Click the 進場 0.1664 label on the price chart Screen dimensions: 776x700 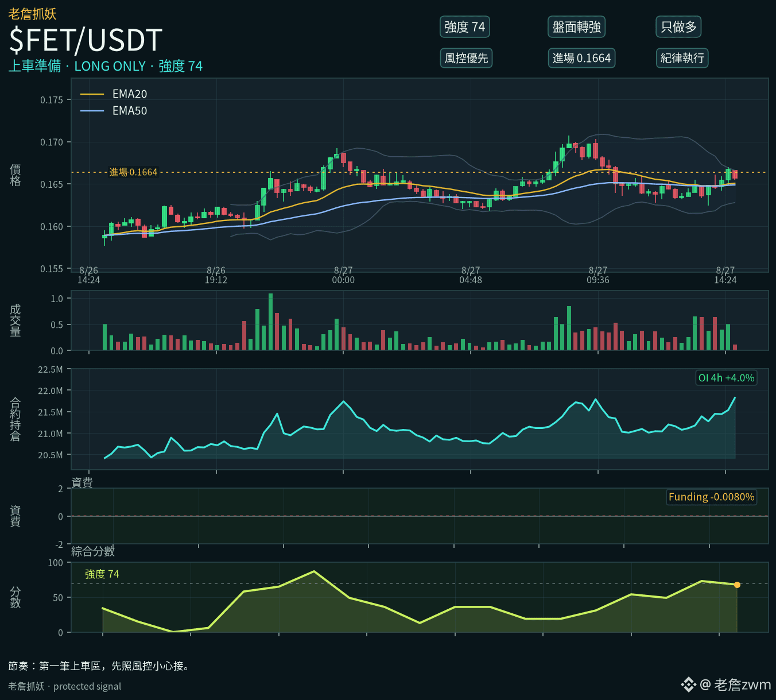pyautogui.click(x=133, y=172)
